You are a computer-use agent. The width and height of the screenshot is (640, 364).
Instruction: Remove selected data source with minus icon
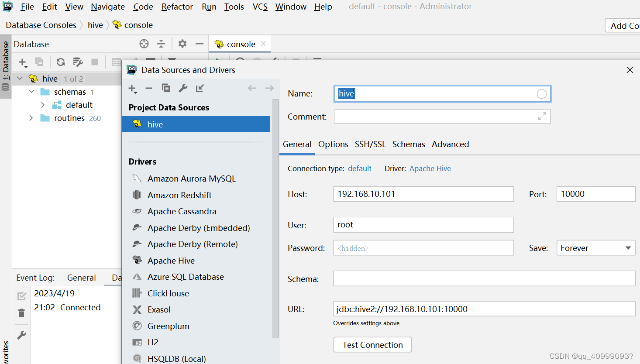click(149, 88)
